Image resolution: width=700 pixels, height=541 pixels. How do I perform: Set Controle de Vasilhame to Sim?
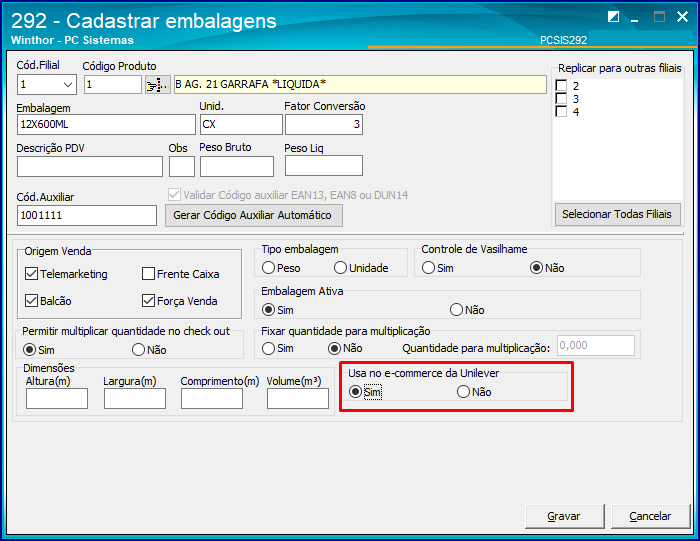[x=428, y=268]
